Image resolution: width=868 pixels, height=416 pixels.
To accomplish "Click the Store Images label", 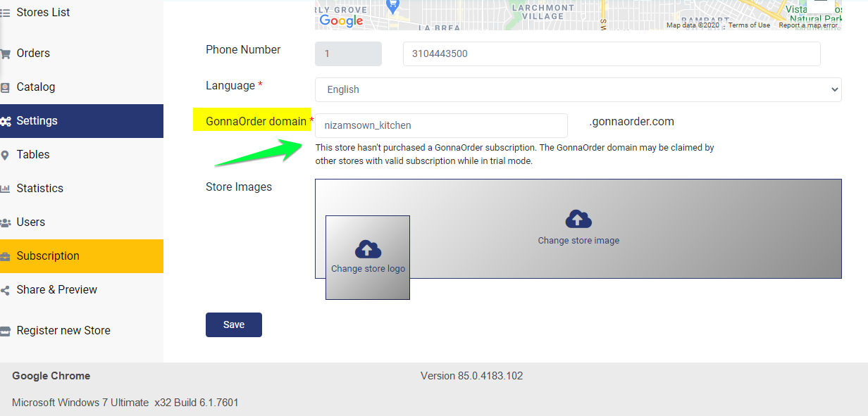I will click(239, 187).
